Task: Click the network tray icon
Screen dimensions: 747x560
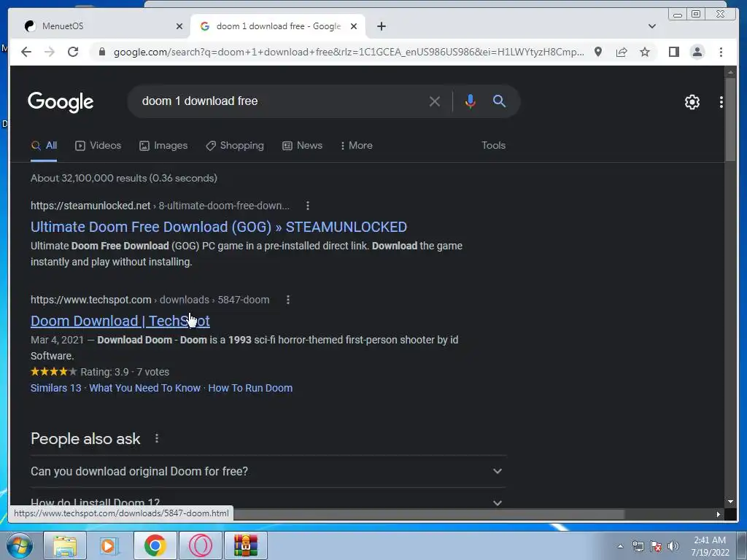Action: pyautogui.click(x=638, y=546)
